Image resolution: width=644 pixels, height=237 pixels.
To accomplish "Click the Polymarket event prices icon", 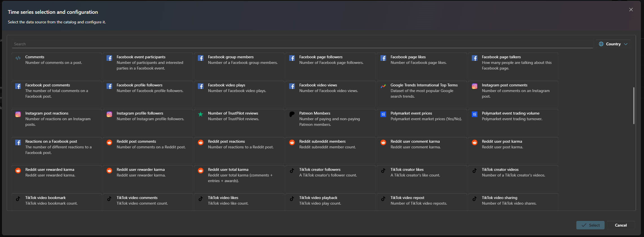I will 383,114.
